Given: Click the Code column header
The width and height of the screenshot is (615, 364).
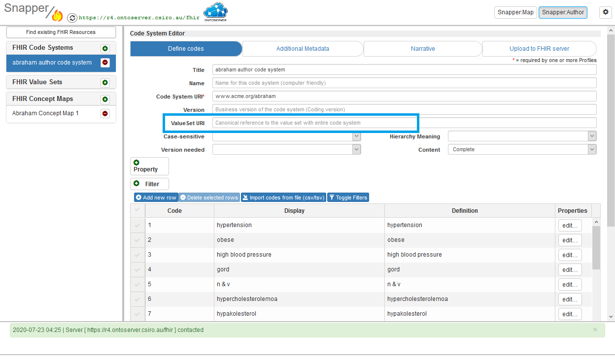Looking at the screenshot, I should 179,211.
